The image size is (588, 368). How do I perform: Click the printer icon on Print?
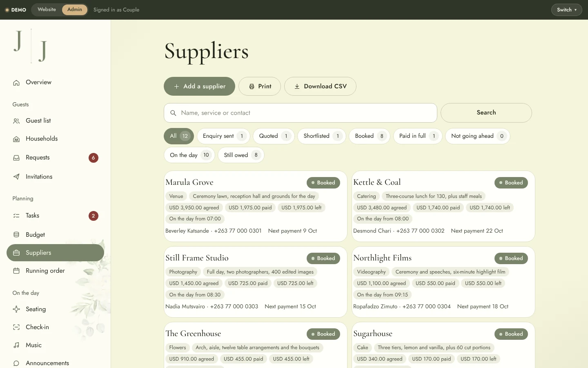252,87
